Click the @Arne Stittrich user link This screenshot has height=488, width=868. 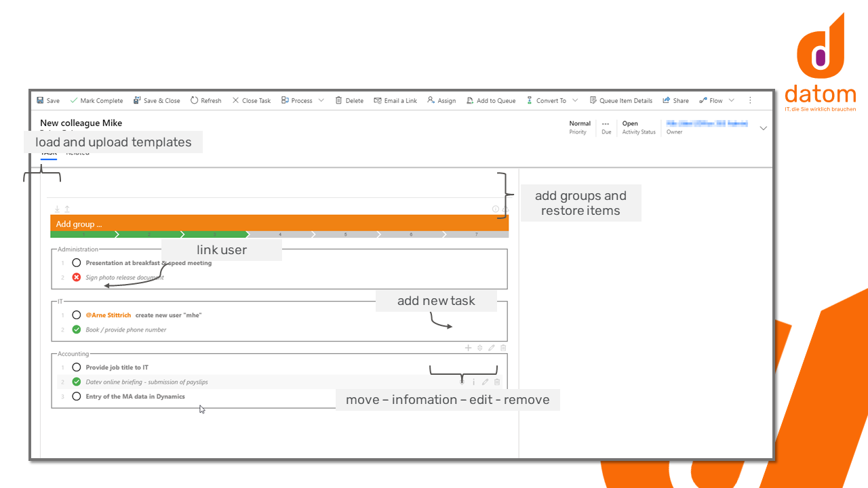point(108,315)
